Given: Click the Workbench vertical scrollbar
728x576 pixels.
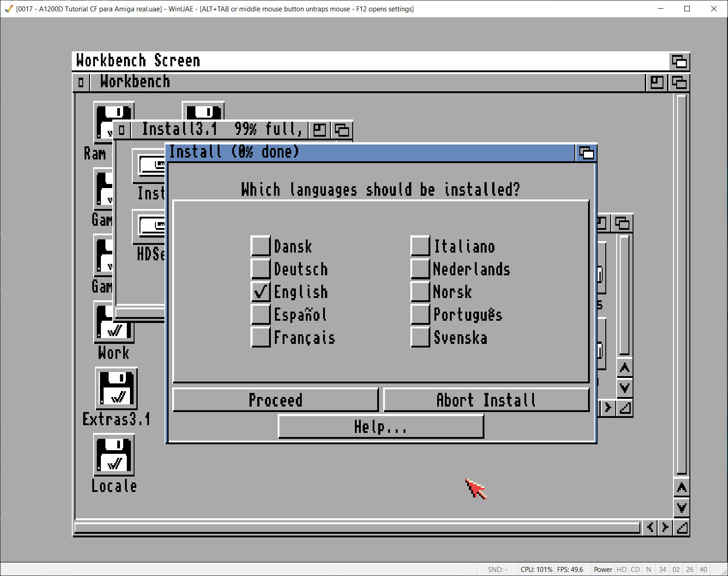Looking at the screenshot, I should (x=682, y=285).
